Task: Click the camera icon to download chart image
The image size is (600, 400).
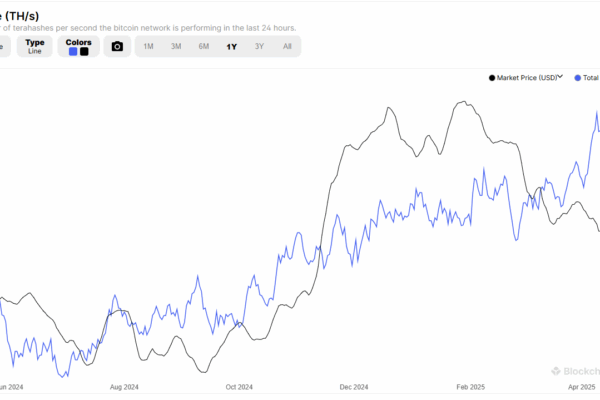Action: point(117,46)
